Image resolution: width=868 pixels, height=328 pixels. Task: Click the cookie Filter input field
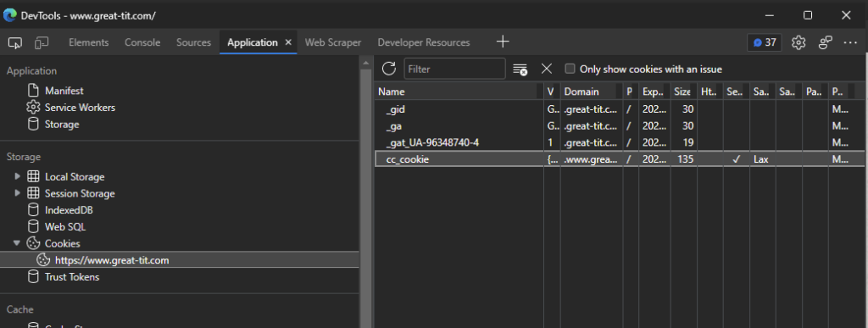point(454,69)
